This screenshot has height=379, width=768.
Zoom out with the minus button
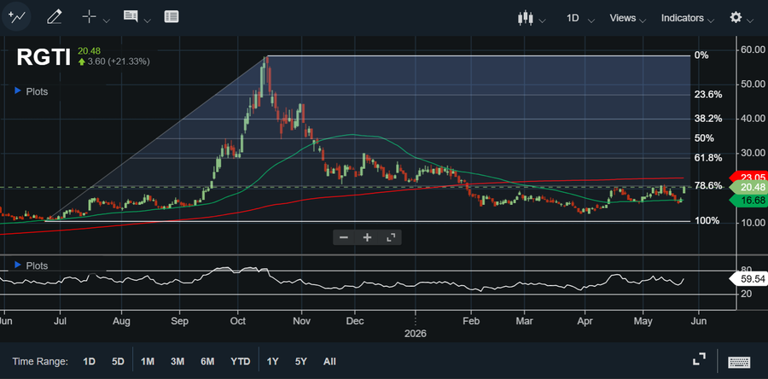coord(344,237)
